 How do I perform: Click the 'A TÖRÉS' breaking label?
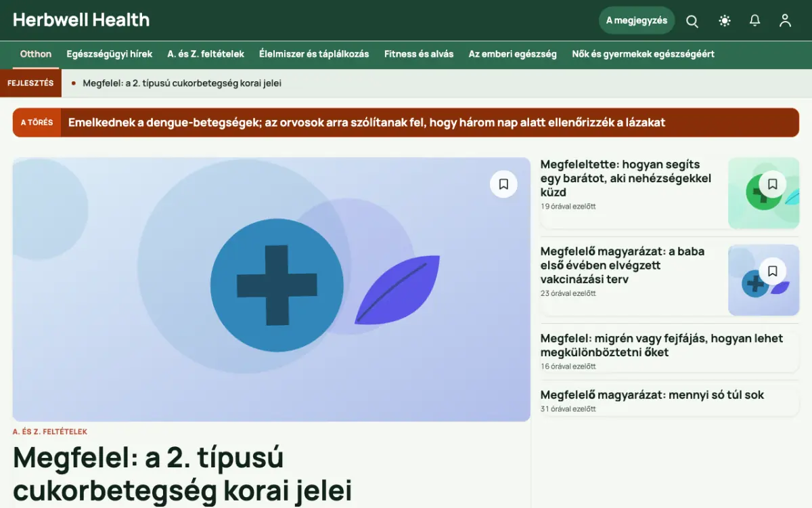(37, 123)
